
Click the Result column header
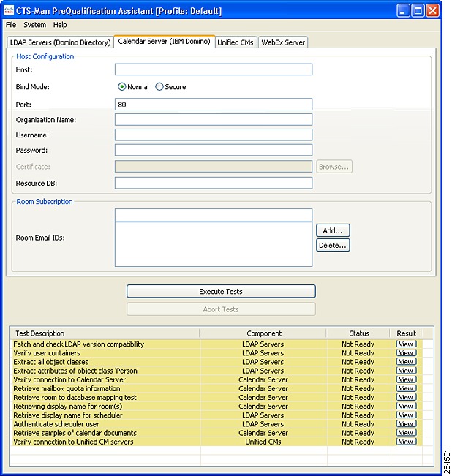pyautogui.click(x=406, y=333)
